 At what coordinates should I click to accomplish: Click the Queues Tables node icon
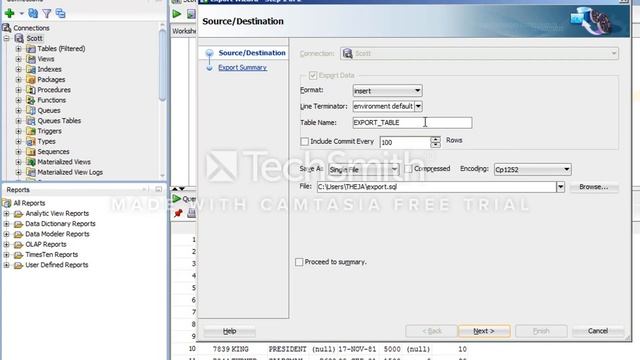click(x=31, y=120)
